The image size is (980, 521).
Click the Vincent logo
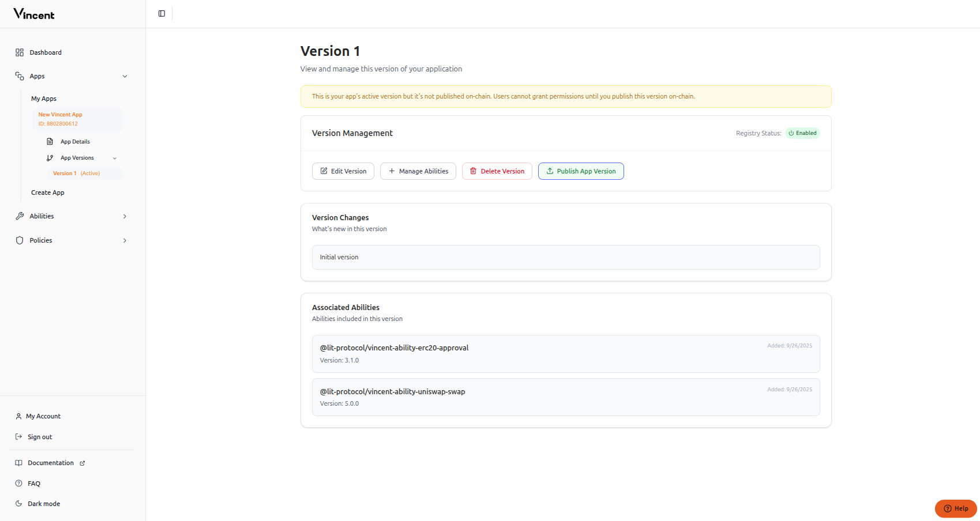pos(33,14)
